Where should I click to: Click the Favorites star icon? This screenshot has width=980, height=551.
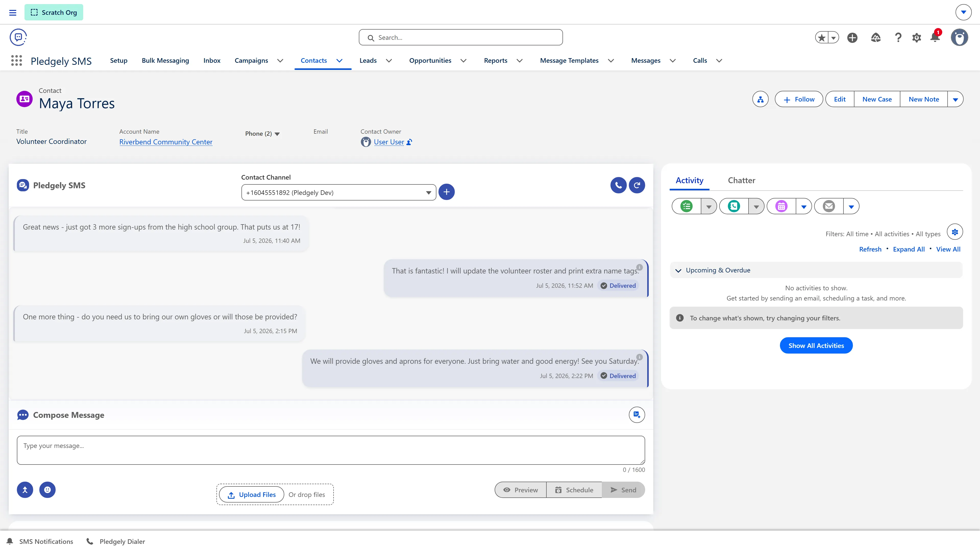click(822, 38)
